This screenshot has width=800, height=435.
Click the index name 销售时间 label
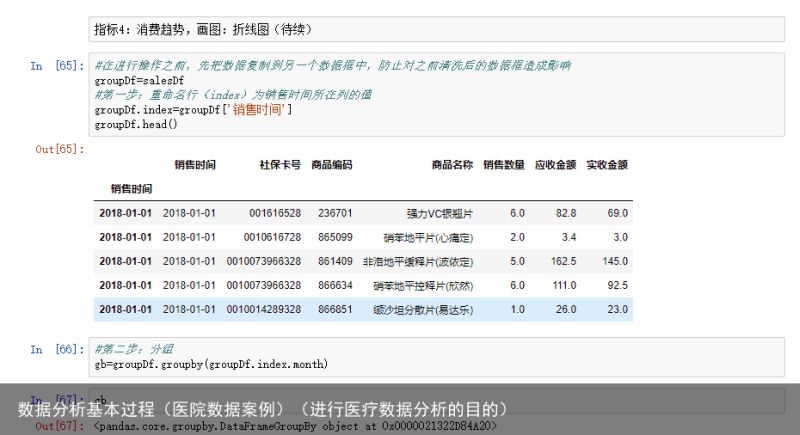click(131, 189)
